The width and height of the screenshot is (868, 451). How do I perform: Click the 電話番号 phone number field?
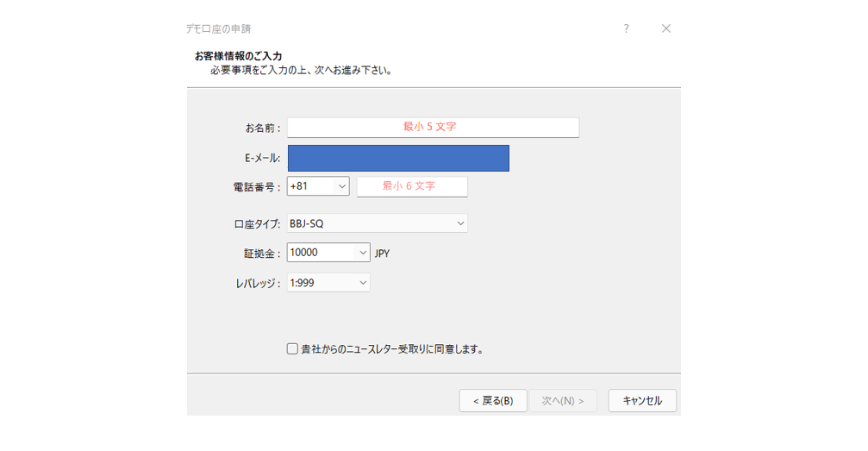coord(412,186)
